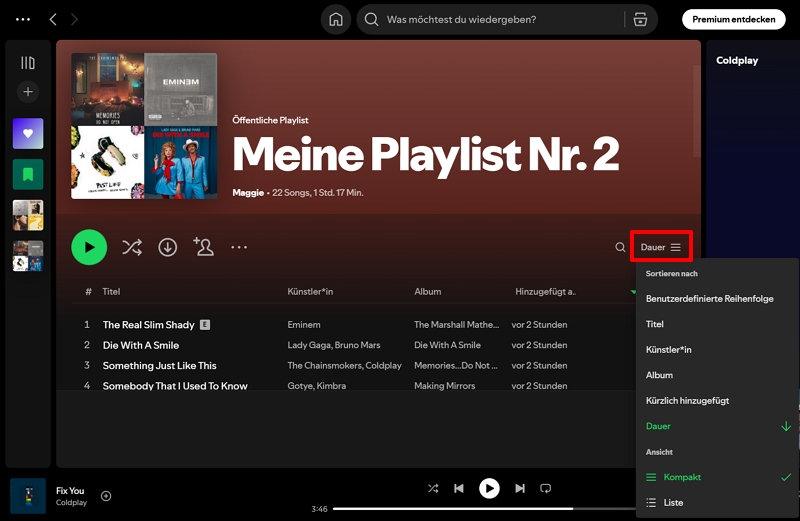Start the playlist with green play button

89,247
